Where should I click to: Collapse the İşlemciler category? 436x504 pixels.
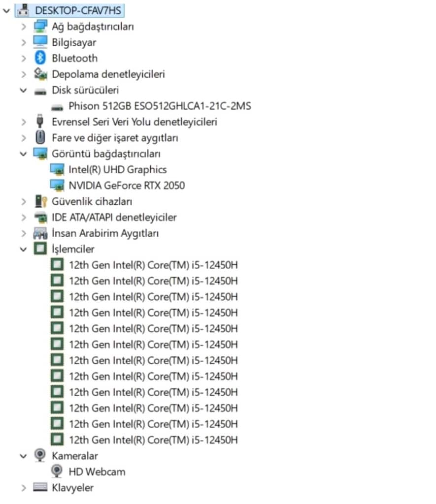coord(23,250)
